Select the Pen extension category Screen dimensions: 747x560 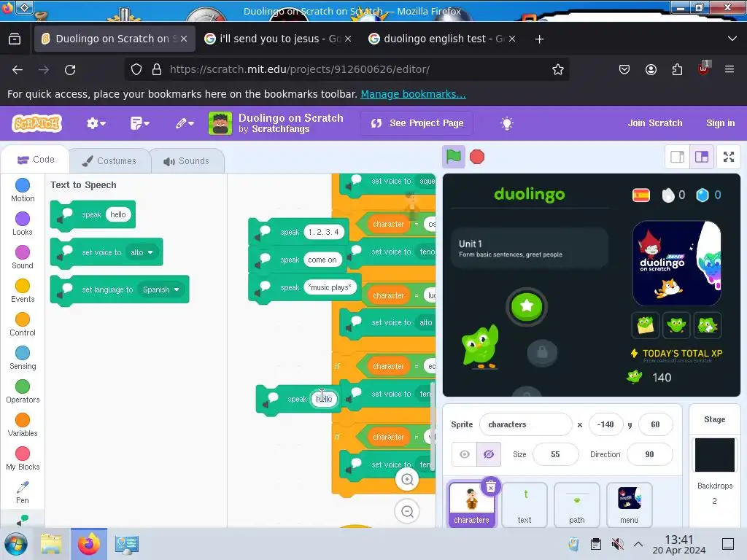click(x=23, y=492)
